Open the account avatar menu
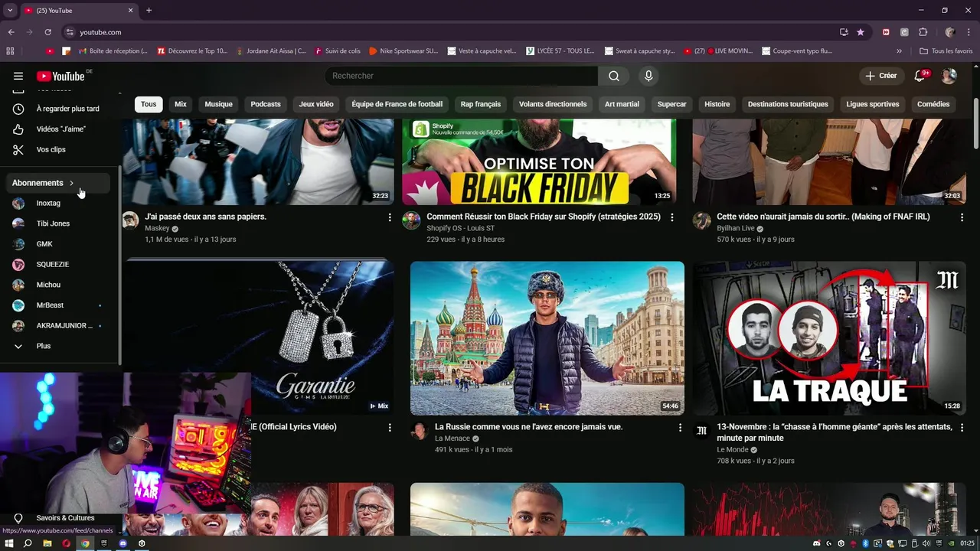Image resolution: width=980 pixels, height=551 pixels. pyautogui.click(x=949, y=76)
